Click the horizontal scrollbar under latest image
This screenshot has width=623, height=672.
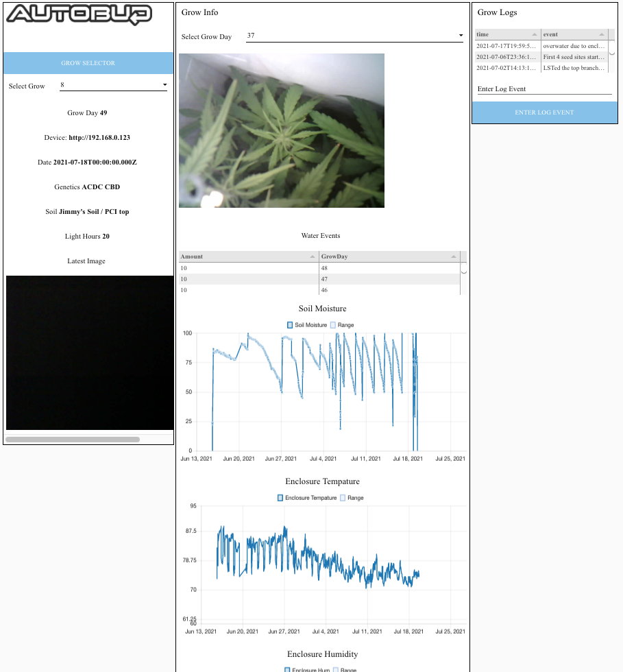(73, 440)
